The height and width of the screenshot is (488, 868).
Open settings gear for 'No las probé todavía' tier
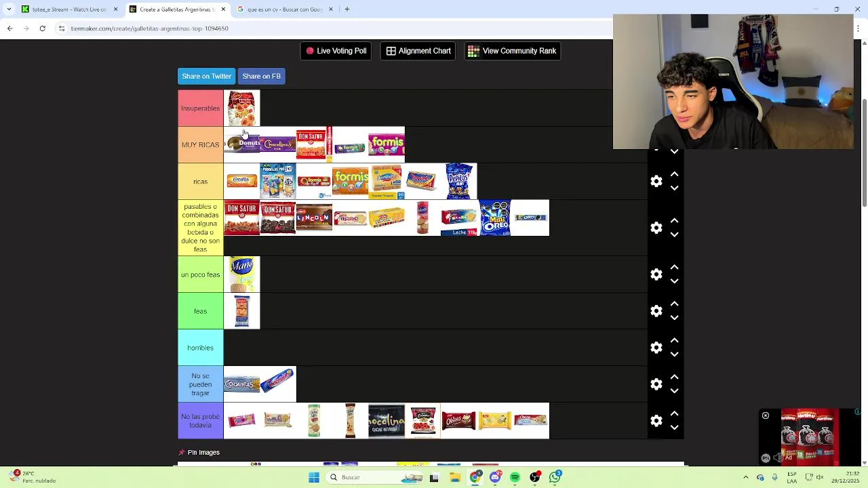coord(656,421)
